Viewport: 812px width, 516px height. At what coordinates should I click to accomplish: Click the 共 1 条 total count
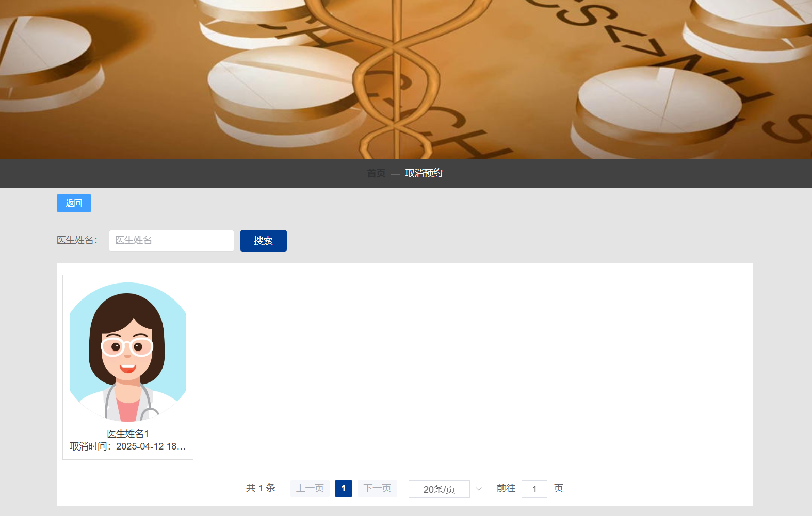pos(261,488)
